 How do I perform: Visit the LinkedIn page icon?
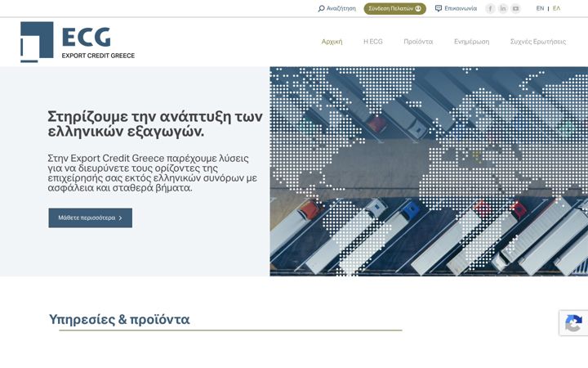pos(503,9)
